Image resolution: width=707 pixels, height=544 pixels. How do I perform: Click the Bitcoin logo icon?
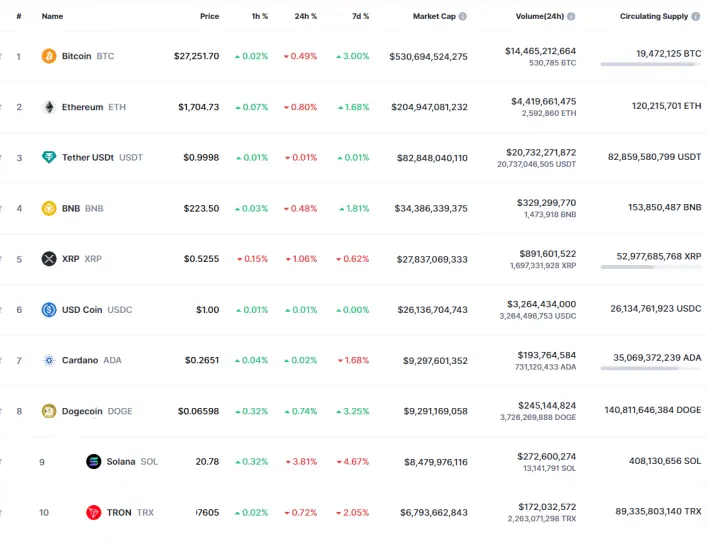coord(49,56)
